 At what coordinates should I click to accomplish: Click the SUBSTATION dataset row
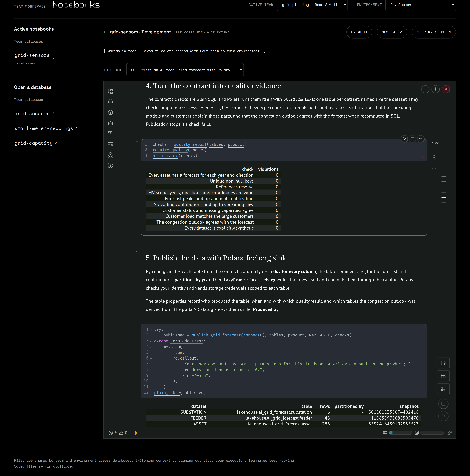[283, 412]
